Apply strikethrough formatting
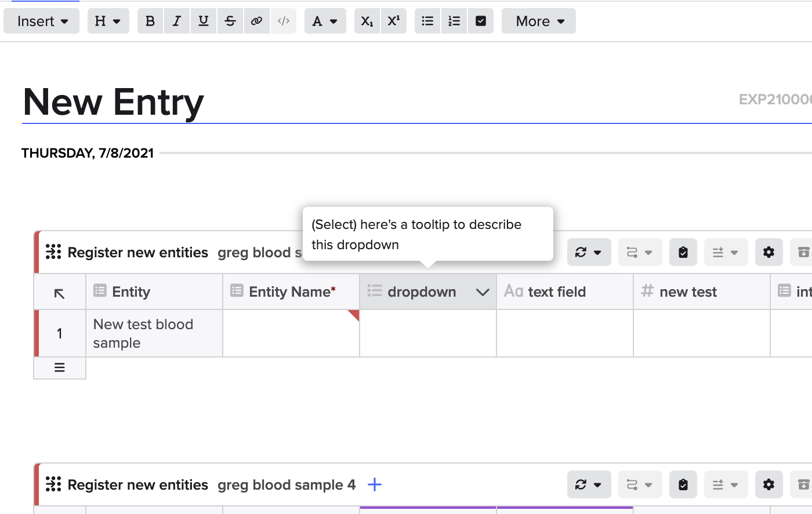This screenshot has width=812, height=514. [x=230, y=21]
